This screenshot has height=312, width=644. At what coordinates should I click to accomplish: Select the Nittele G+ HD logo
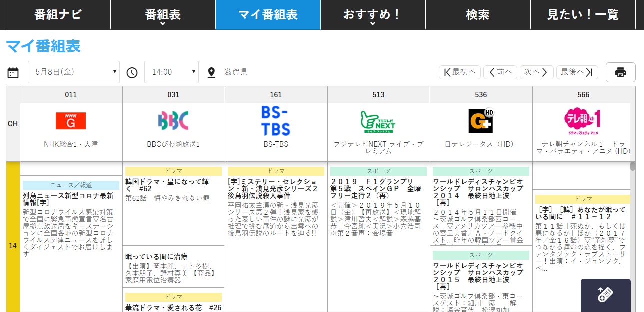point(481,121)
